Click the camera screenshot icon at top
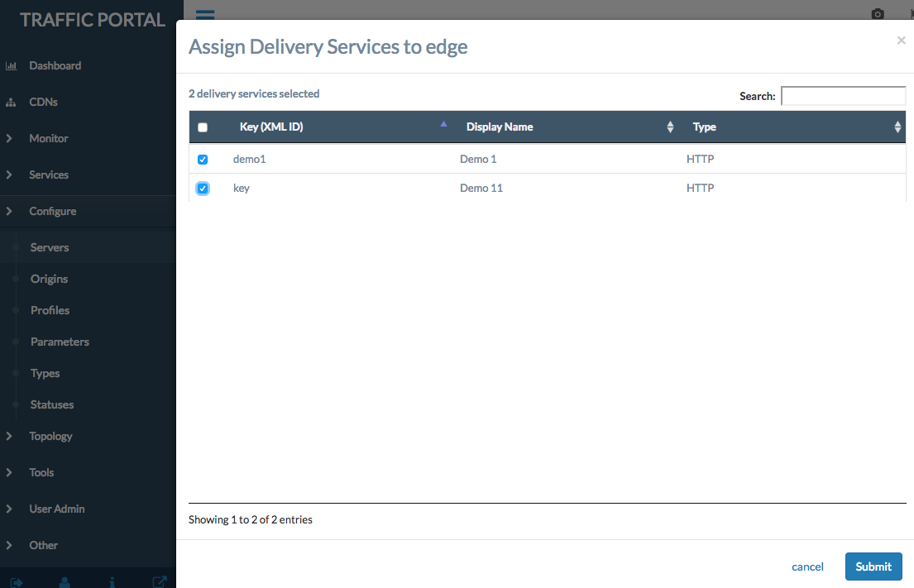Viewport: 914px width, 588px height. point(878,14)
